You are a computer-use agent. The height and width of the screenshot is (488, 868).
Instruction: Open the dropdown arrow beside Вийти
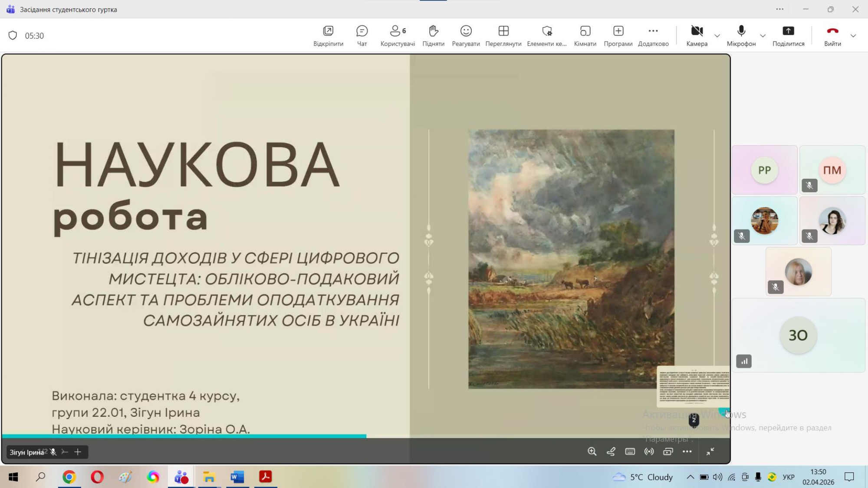pyautogui.click(x=853, y=36)
